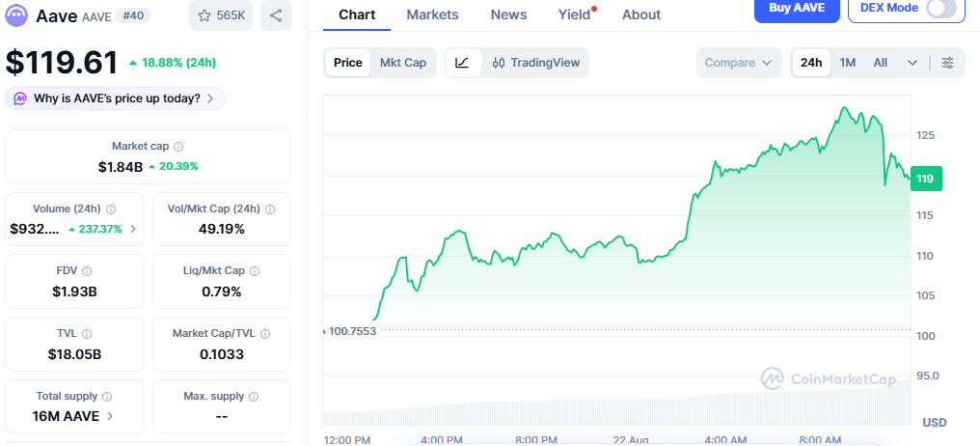980x446 pixels.
Task: Click the $18.05B TVL value
Action: [74, 354]
